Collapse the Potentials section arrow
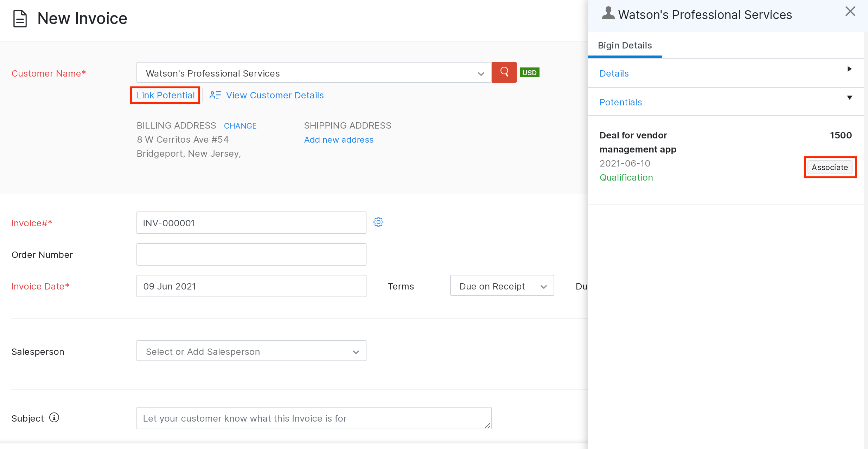The height and width of the screenshot is (449, 868). (x=849, y=98)
